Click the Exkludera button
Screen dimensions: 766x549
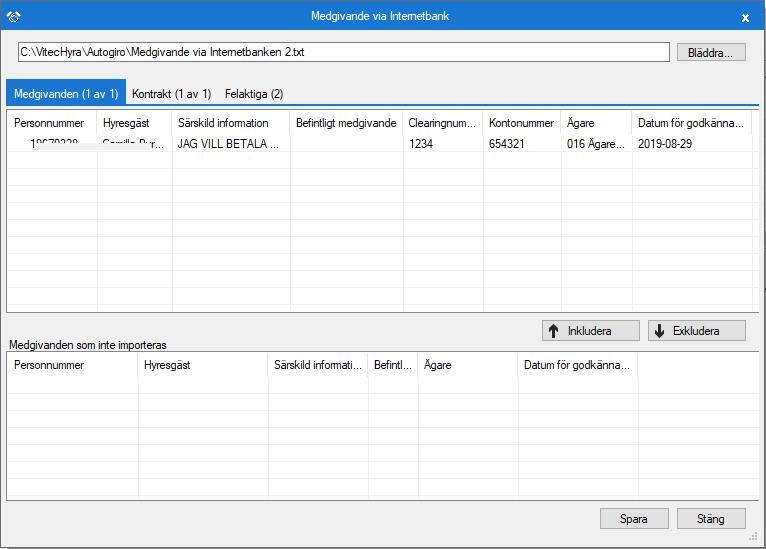[697, 331]
